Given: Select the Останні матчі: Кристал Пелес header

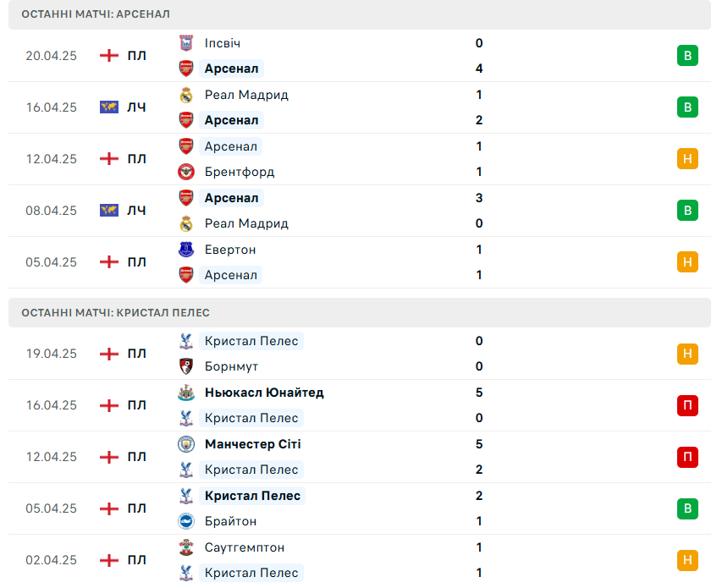Looking at the screenshot, I should (x=360, y=313).
